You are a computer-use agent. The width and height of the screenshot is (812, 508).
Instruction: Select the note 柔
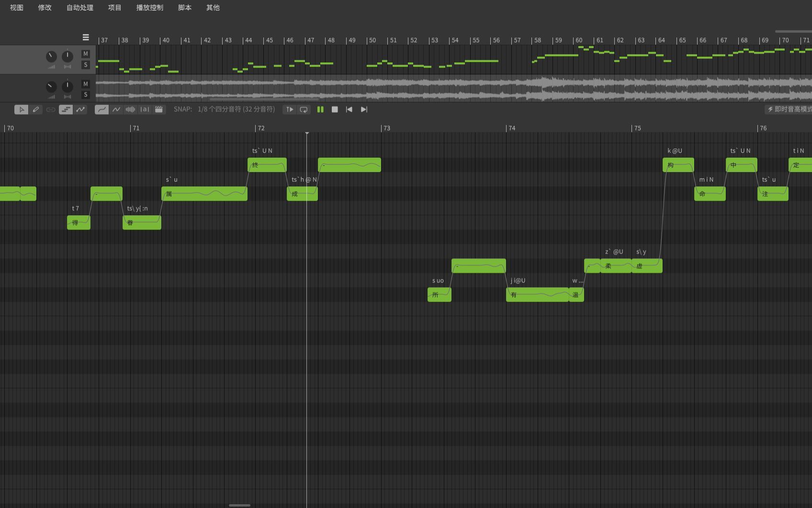pos(616,266)
